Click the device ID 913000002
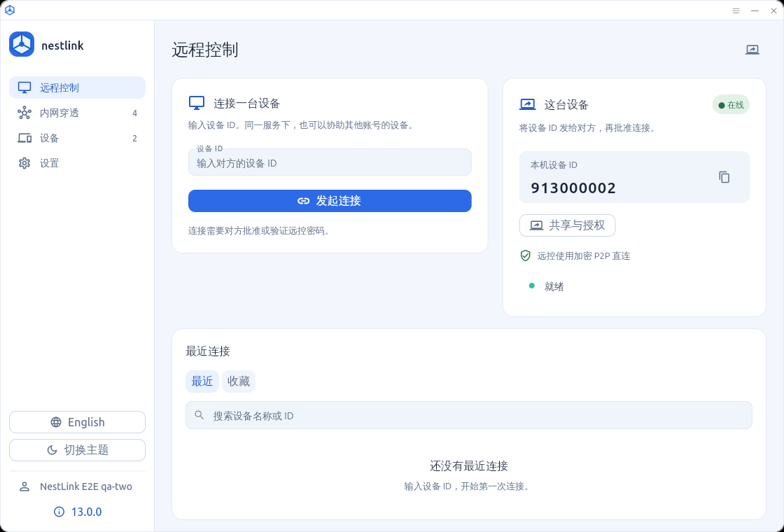 (573, 188)
